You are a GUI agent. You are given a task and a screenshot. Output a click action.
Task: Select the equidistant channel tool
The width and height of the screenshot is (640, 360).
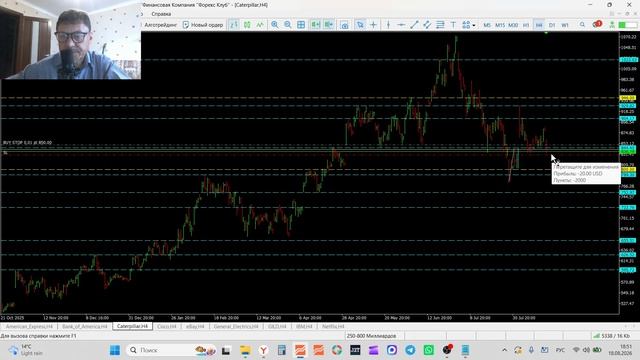427,25
